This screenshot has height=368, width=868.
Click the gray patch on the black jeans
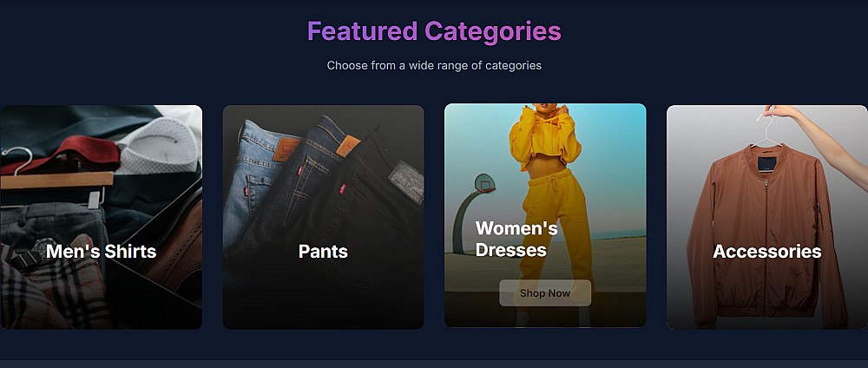(x=405, y=181)
